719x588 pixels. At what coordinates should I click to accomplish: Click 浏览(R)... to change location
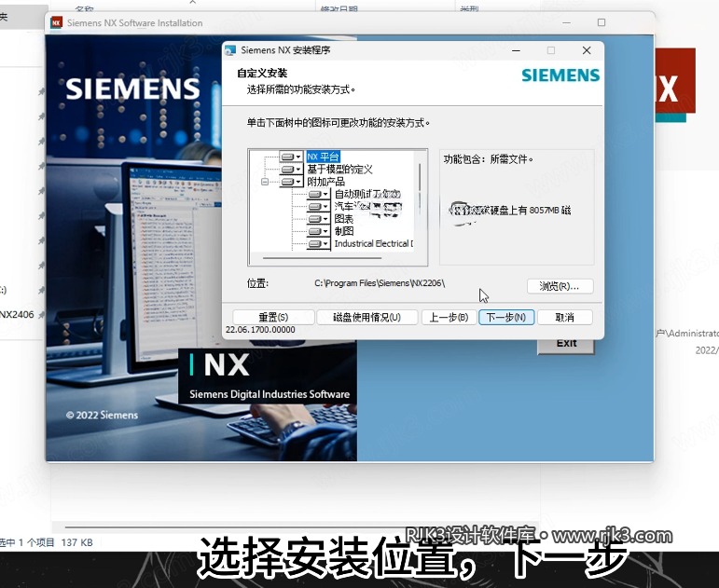(x=560, y=286)
